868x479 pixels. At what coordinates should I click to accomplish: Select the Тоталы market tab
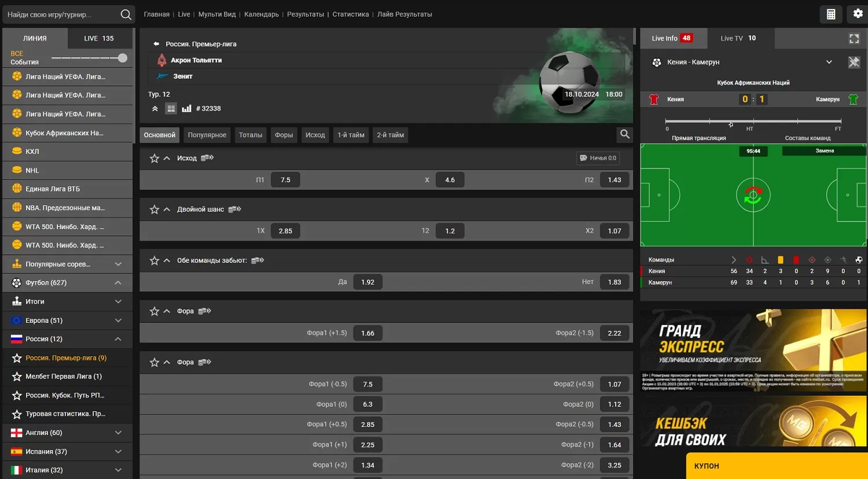(251, 135)
